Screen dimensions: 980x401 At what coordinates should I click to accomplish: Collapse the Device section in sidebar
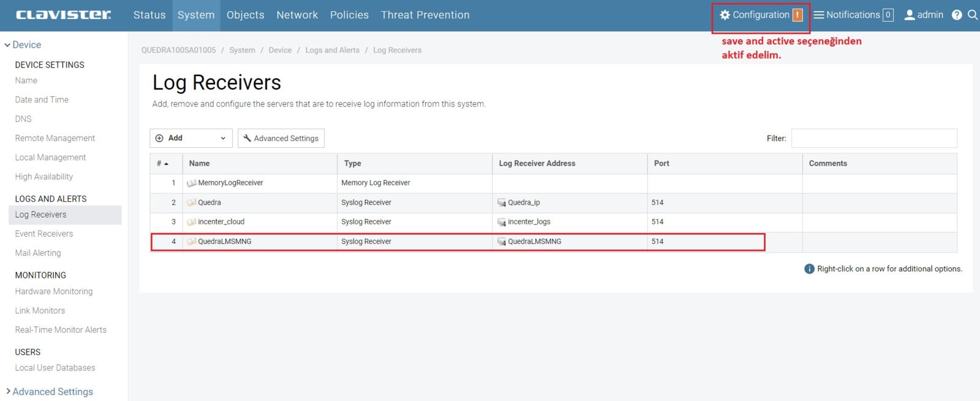click(7, 45)
